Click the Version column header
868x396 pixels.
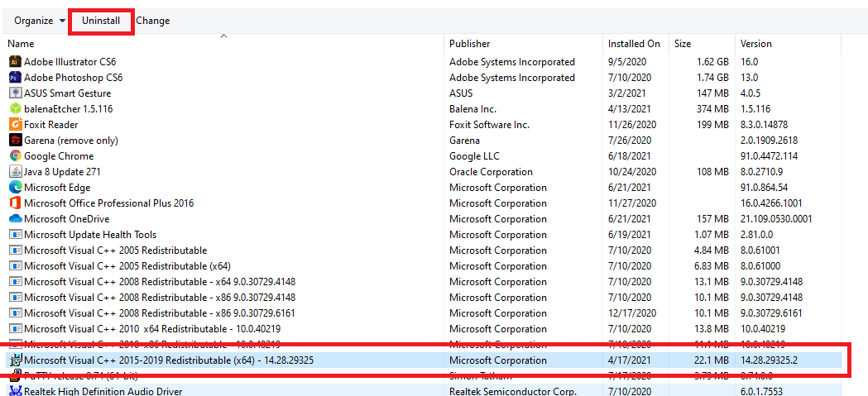click(x=755, y=44)
